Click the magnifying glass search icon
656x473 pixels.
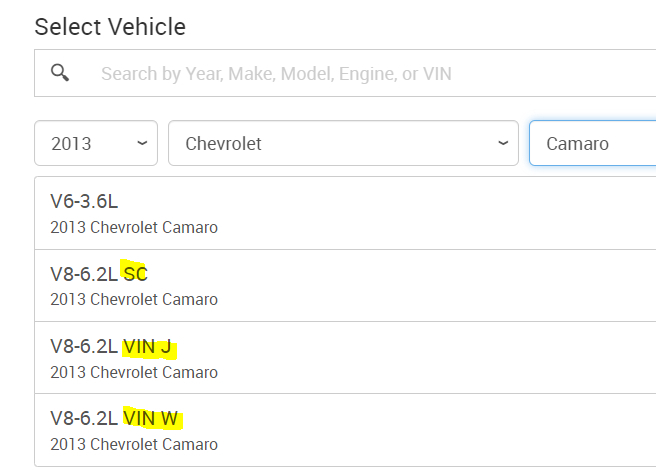point(60,72)
